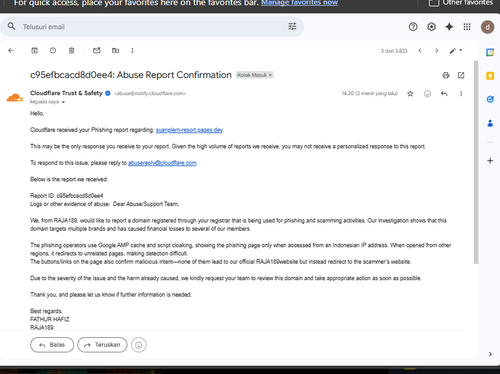Archive this email using the archive icon
500x374 pixels.
point(34,51)
